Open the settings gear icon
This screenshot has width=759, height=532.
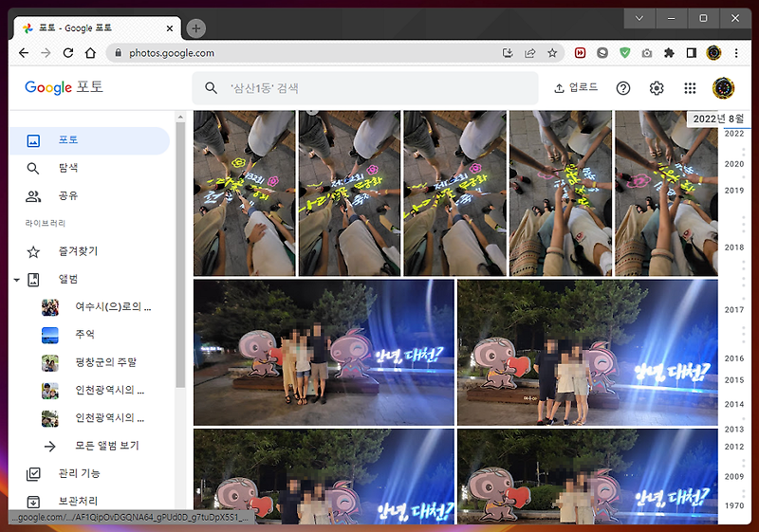[657, 88]
